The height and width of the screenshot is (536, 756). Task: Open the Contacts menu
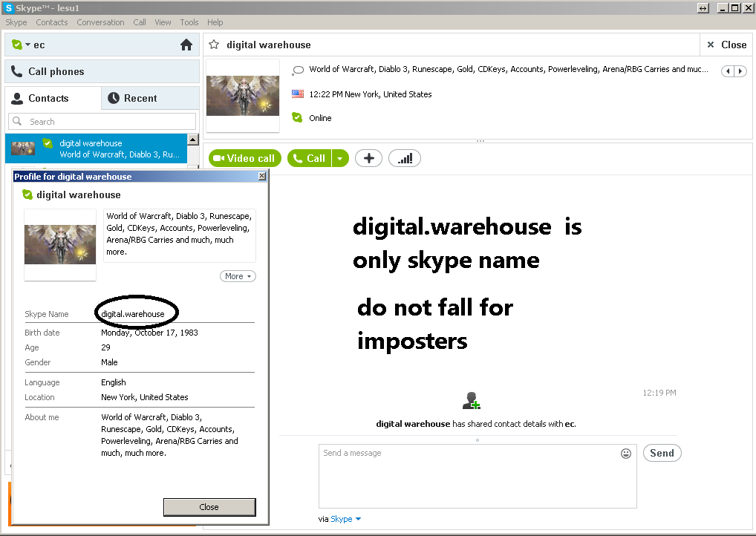51,22
